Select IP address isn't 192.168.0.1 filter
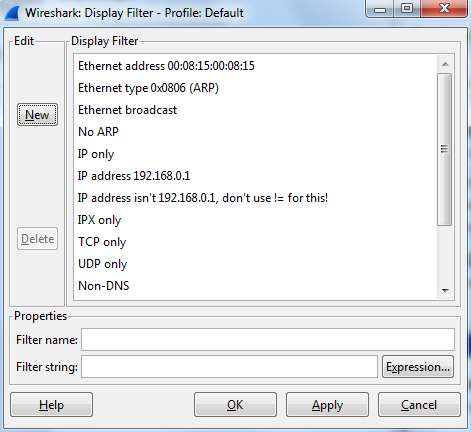This screenshot has height=432, width=471. tap(255, 198)
